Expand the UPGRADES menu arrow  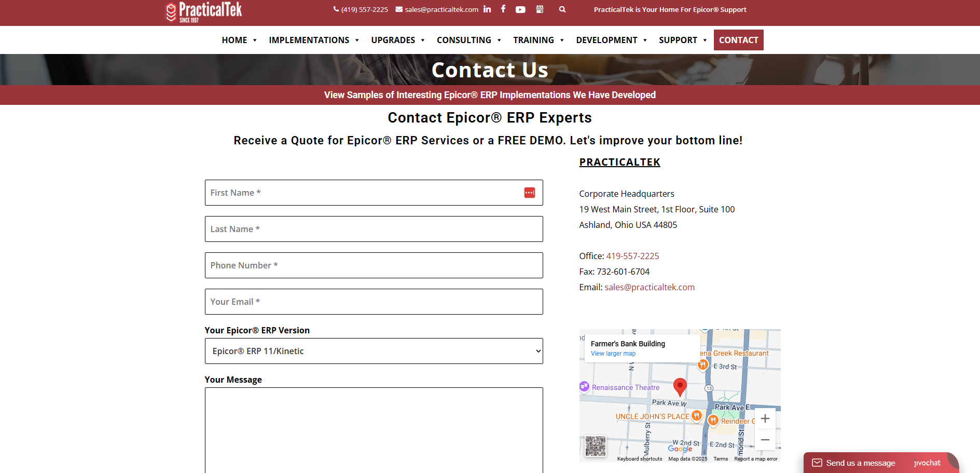tap(423, 40)
